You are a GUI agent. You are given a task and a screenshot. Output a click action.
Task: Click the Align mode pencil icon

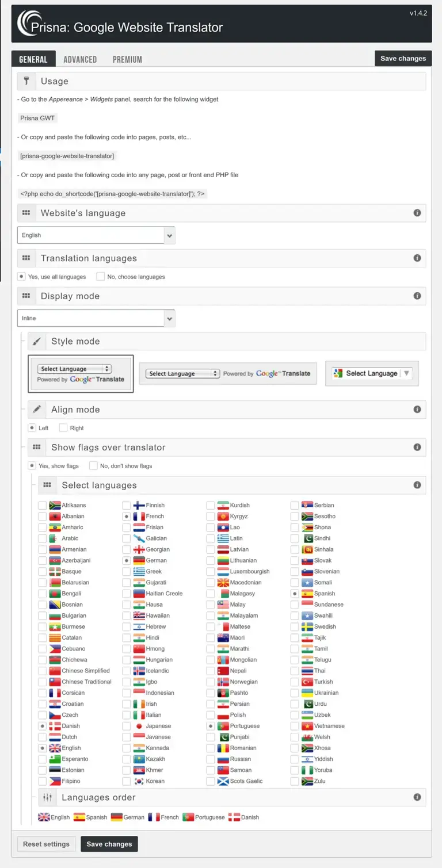(x=37, y=410)
